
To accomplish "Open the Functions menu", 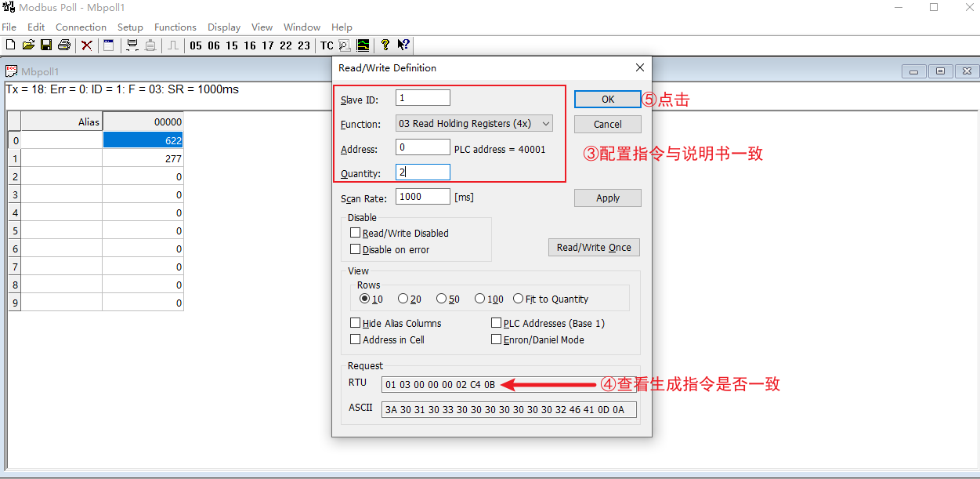I will pyautogui.click(x=175, y=27).
